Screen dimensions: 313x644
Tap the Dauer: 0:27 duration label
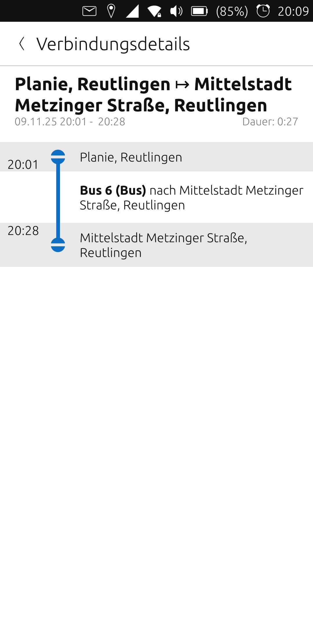270,122
